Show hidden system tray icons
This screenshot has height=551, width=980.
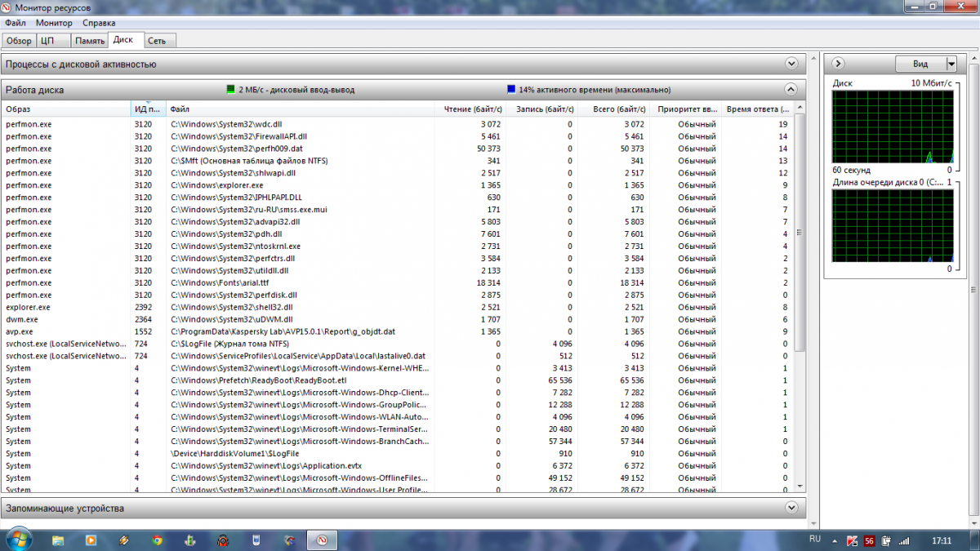click(835, 540)
